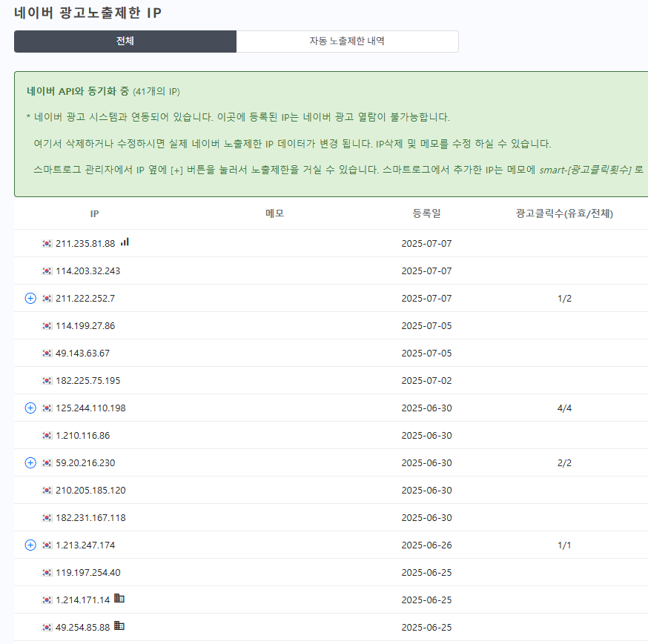The image size is (648, 644).
Task: Click the flag icon beside 114.199.27.86
Action: coord(47,326)
